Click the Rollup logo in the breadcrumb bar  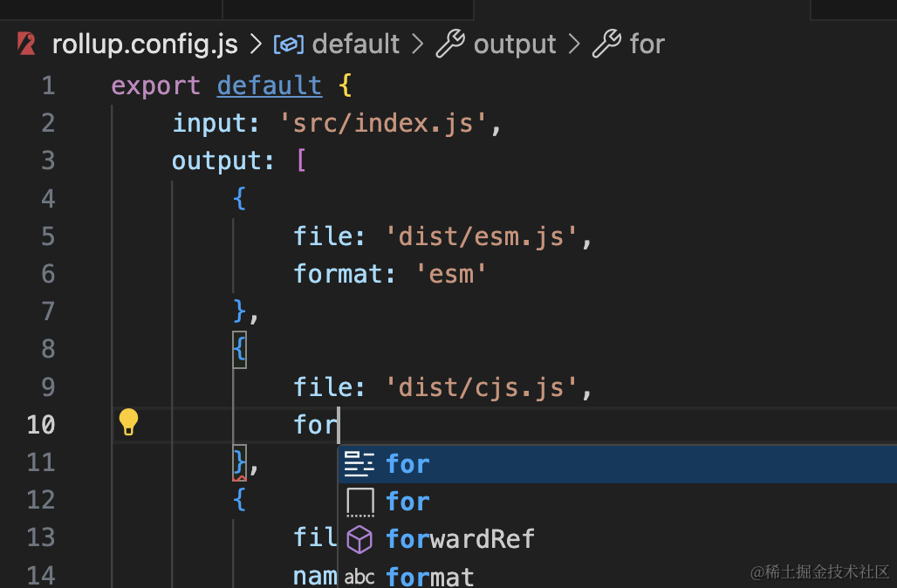24,44
